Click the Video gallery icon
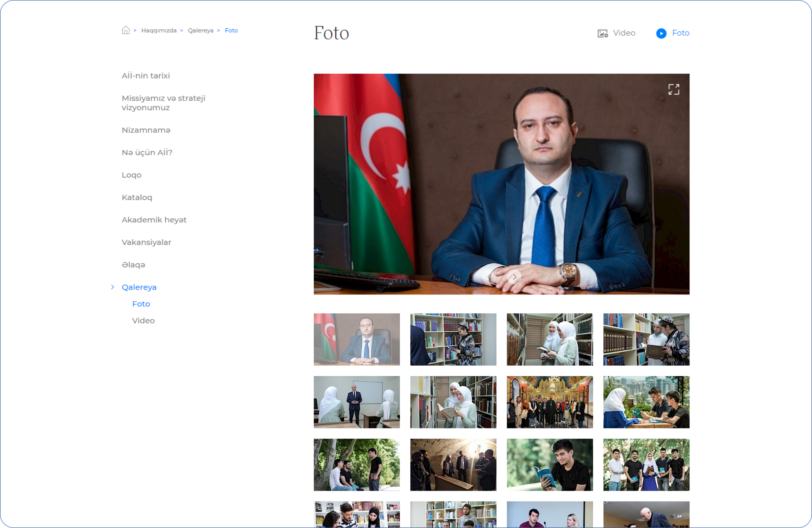The image size is (812, 528). pos(603,33)
